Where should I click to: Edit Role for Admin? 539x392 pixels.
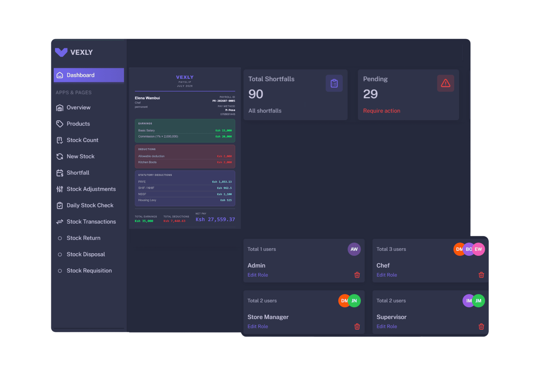tap(258, 275)
